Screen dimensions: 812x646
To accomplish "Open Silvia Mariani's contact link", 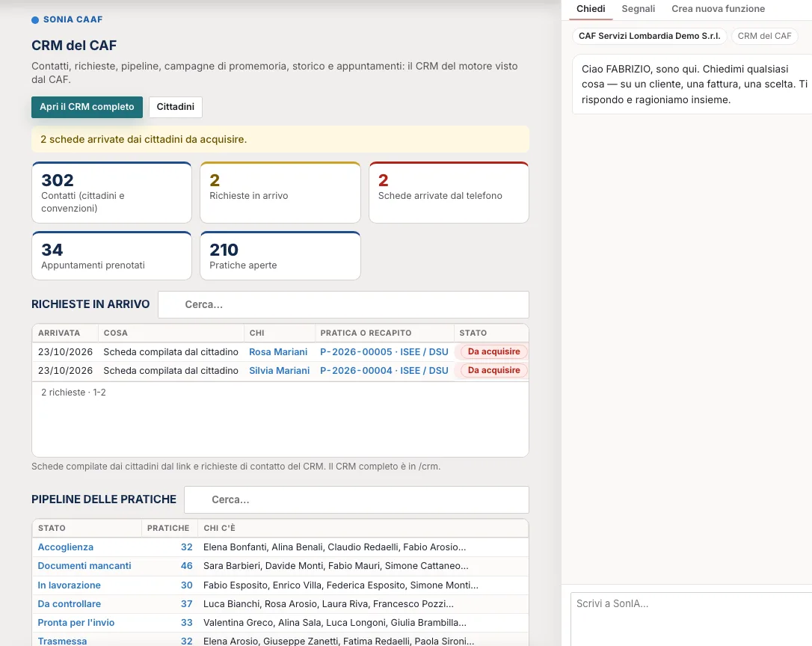I will coord(279,370).
